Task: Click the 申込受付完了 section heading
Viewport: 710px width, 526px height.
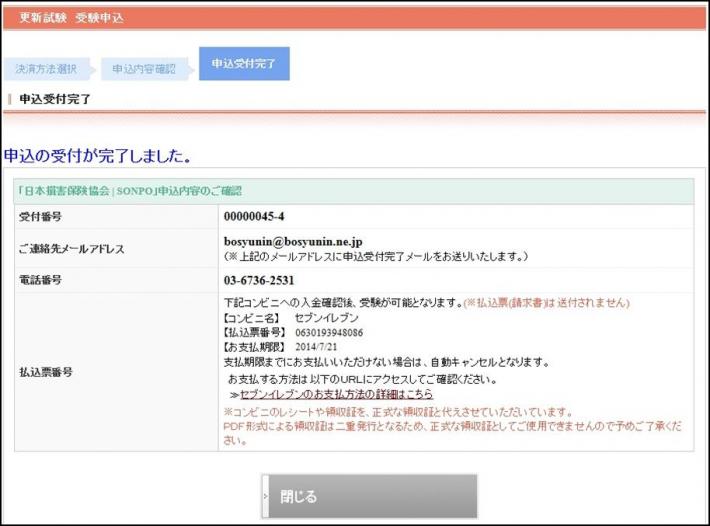Action: point(55,98)
